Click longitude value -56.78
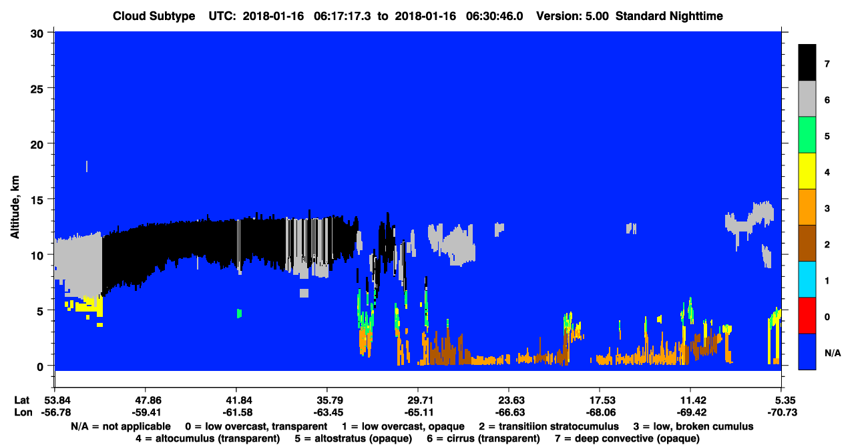Screen dimensions: 868x445 click(55, 412)
